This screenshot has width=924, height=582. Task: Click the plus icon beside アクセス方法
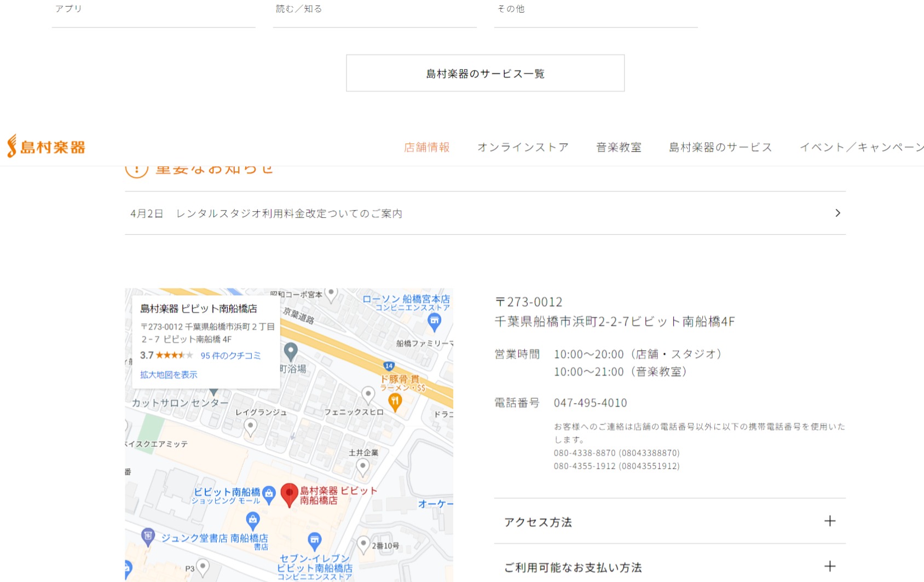coord(830,521)
